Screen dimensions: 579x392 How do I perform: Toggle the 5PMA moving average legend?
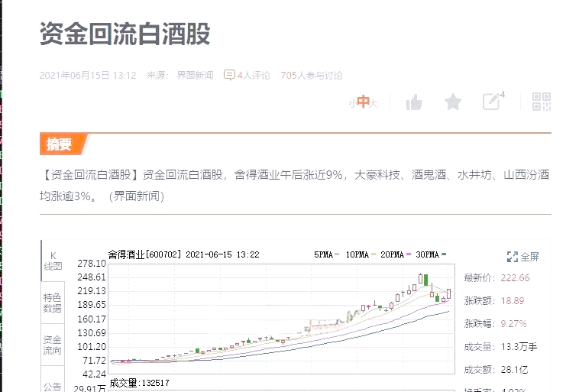pos(326,254)
